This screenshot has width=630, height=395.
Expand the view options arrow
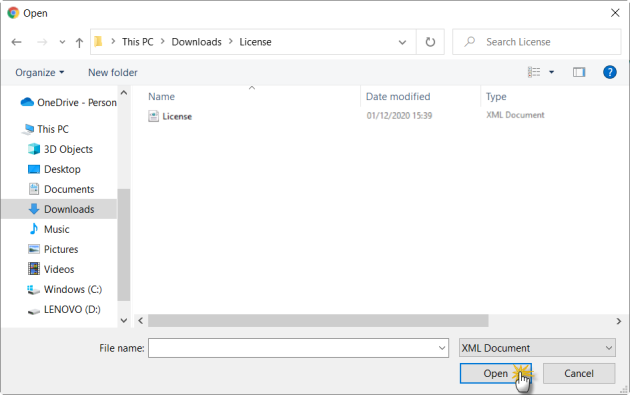coord(551,72)
